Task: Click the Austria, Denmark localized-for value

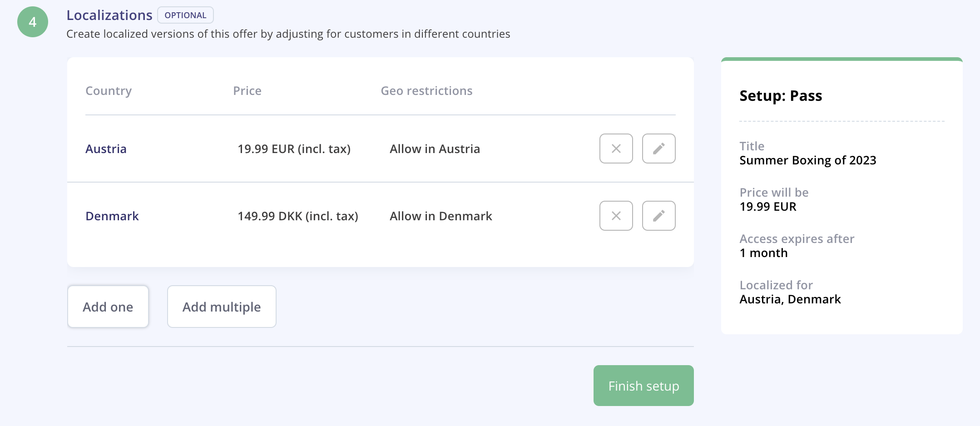Action: coord(790,299)
